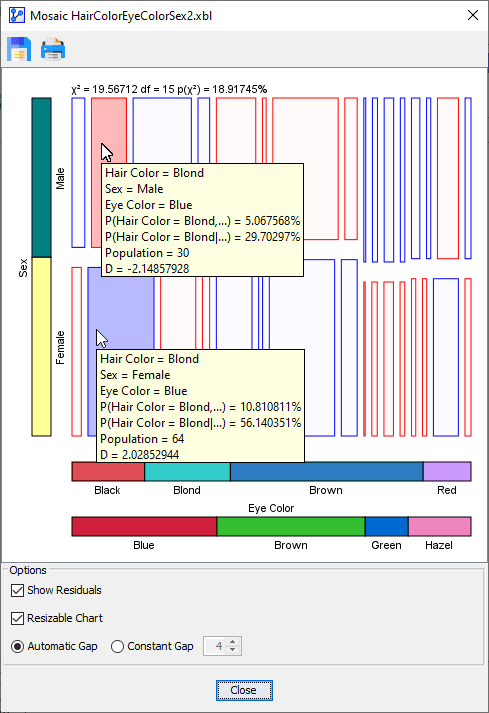Close the Mosaic window with X
Screen dimensions: 489x713
473,15
